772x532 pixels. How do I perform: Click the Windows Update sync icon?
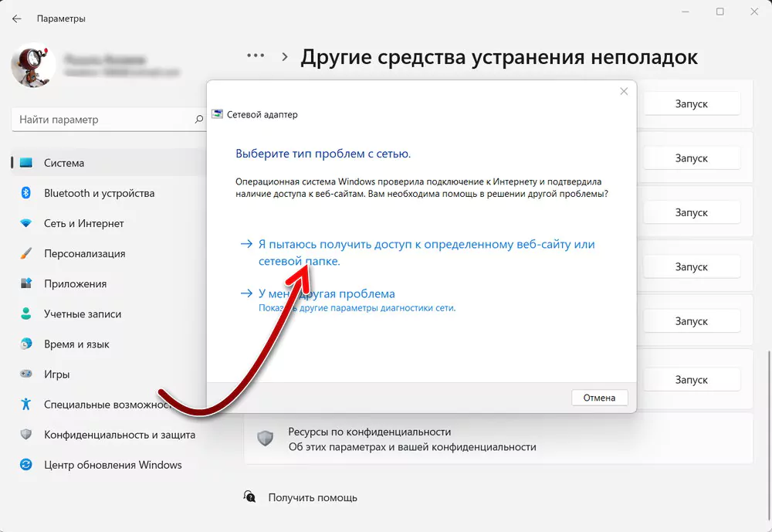click(26, 465)
